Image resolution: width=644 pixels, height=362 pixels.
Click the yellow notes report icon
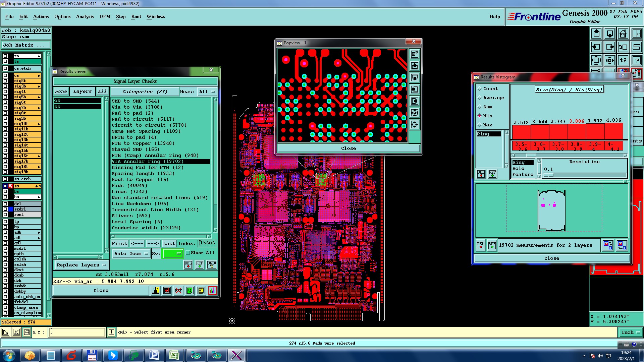tap(201, 291)
